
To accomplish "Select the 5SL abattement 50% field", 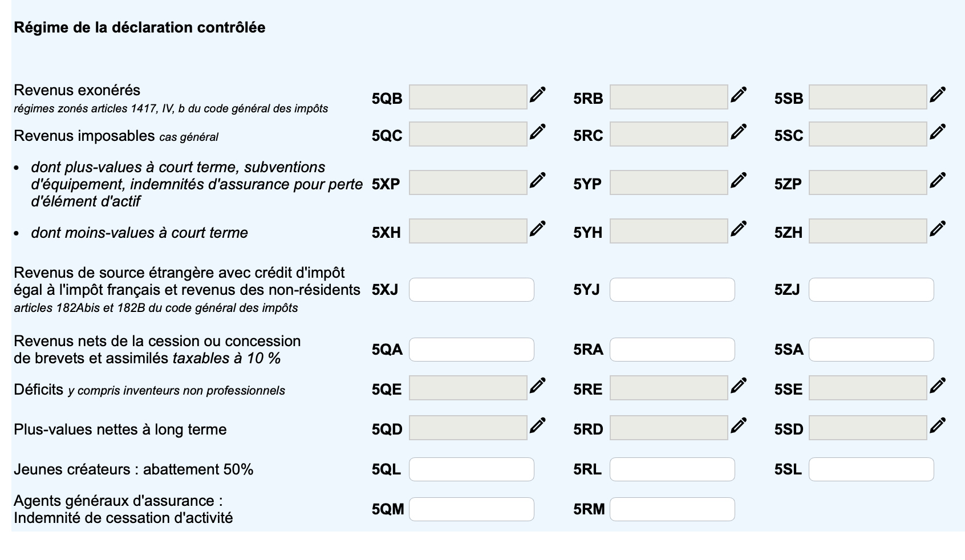I will 871,469.
